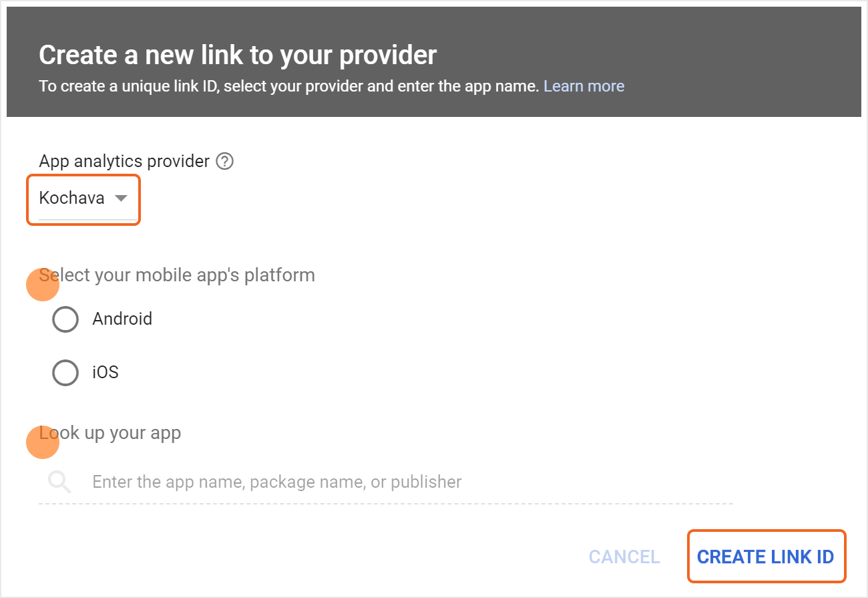
Task: Click the magnifying glass search icon
Action: tap(59, 482)
